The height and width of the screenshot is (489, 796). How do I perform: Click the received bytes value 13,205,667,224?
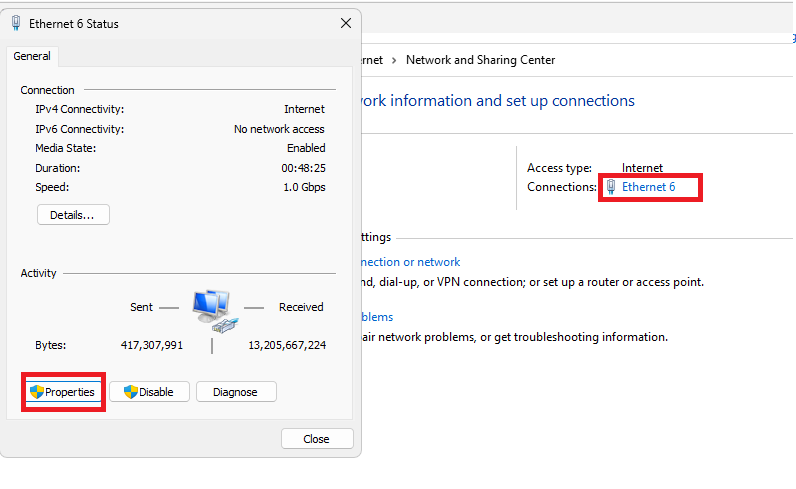(287, 345)
